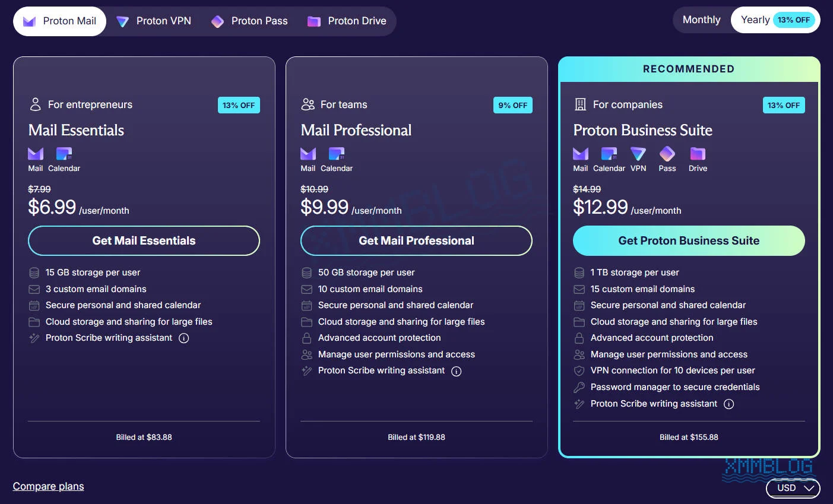This screenshot has width=833, height=504.
Task: Click the Proton Business Suite plan title
Action: pos(642,130)
